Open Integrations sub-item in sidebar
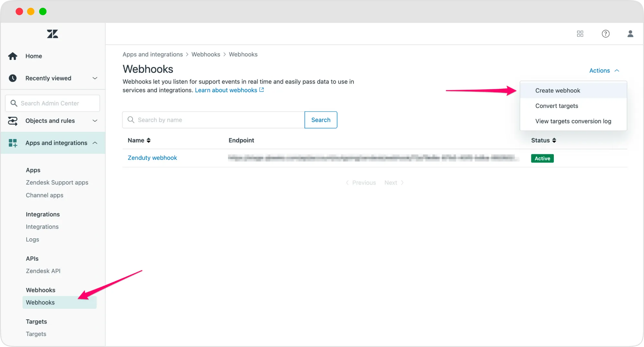Viewport: 644px width, 347px height. (x=42, y=227)
